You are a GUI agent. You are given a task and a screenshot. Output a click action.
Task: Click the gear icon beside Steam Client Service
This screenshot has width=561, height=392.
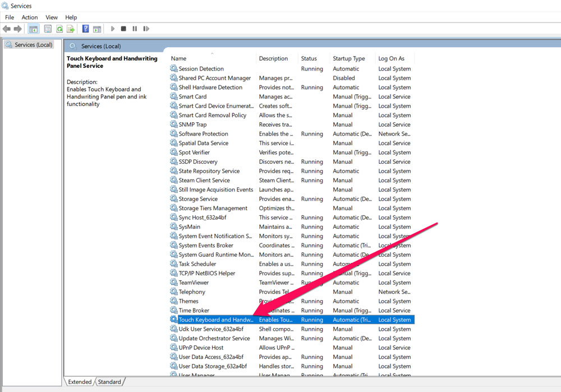[x=174, y=180]
